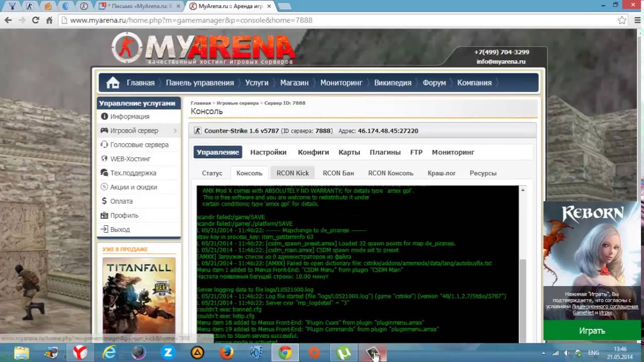644x362 pixels.
Task: Click the exit arrow icon beside Выход
Action: click(x=104, y=229)
